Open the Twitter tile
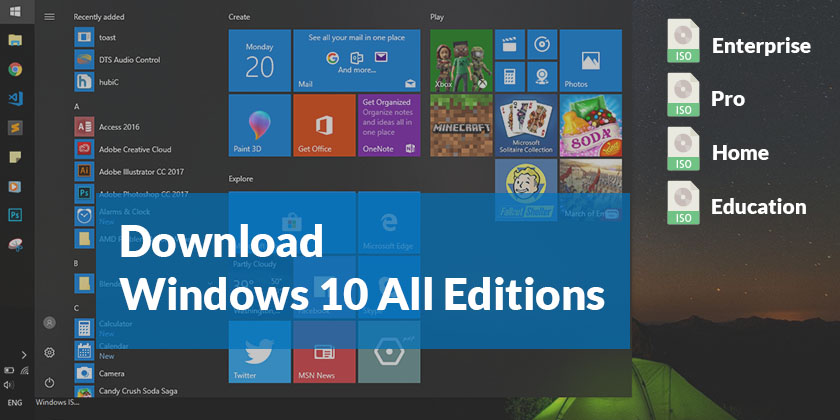840x420 pixels. click(x=260, y=352)
